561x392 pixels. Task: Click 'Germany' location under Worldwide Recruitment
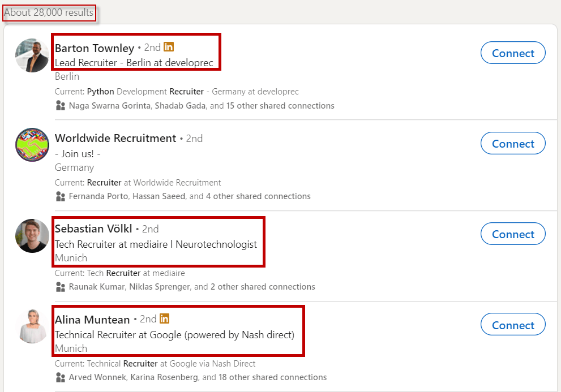(x=74, y=168)
